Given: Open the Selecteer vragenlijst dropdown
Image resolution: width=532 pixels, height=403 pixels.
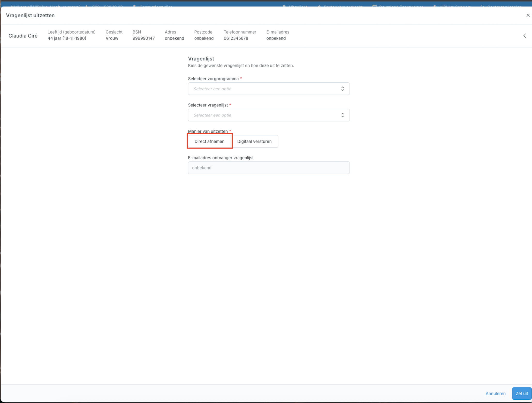Looking at the screenshot, I should [268, 115].
